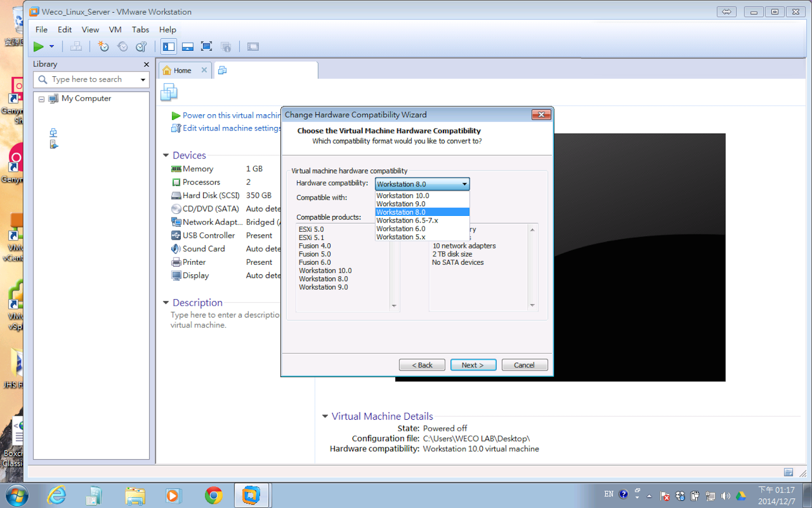This screenshot has width=812, height=508.
Task: Select the virtual machine icon in Library tree
Action: [53, 133]
